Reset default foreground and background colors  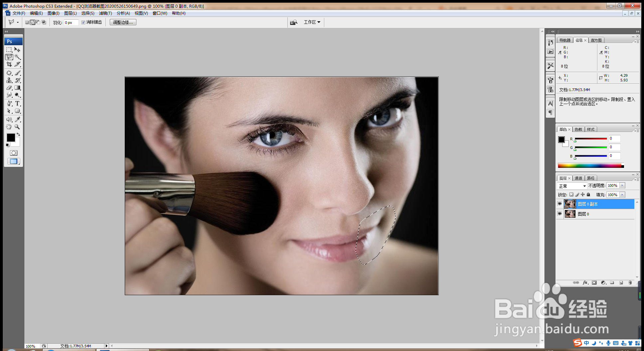click(x=8, y=145)
